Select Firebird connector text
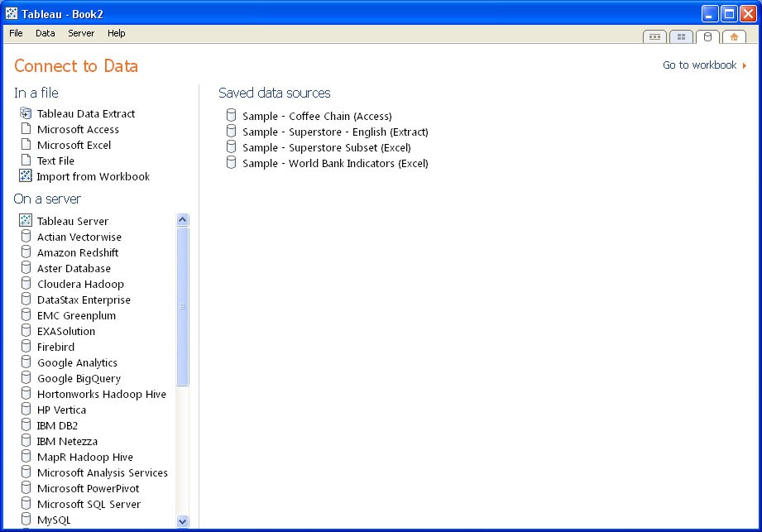The image size is (762, 532). tap(56, 347)
